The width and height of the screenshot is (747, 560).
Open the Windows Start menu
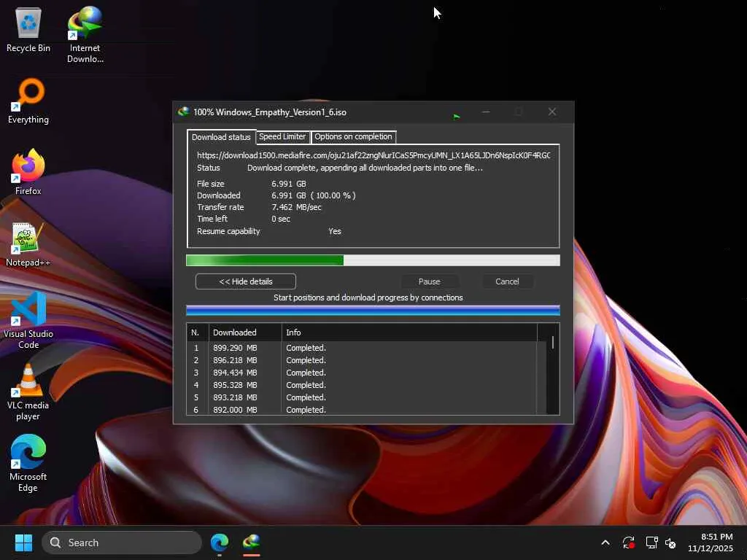point(23,542)
